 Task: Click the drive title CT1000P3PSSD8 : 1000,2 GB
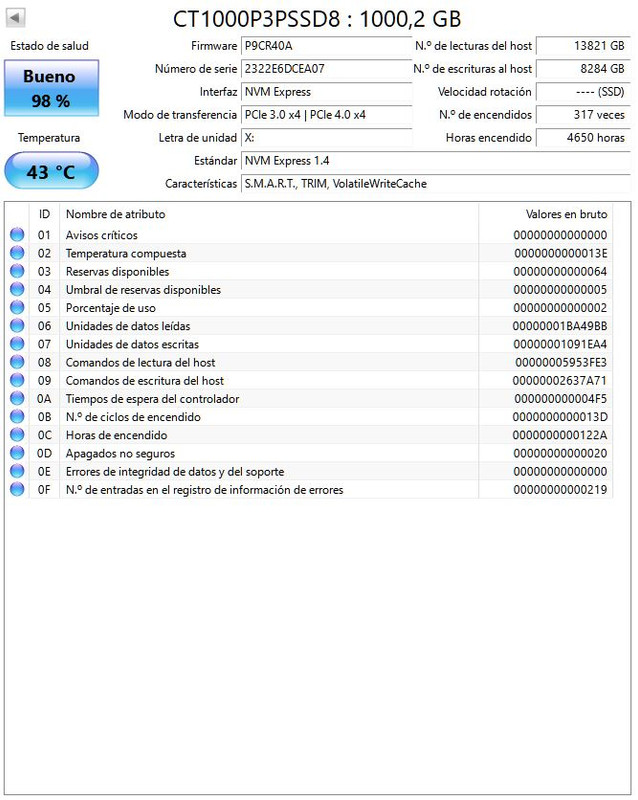pyautogui.click(x=317, y=19)
